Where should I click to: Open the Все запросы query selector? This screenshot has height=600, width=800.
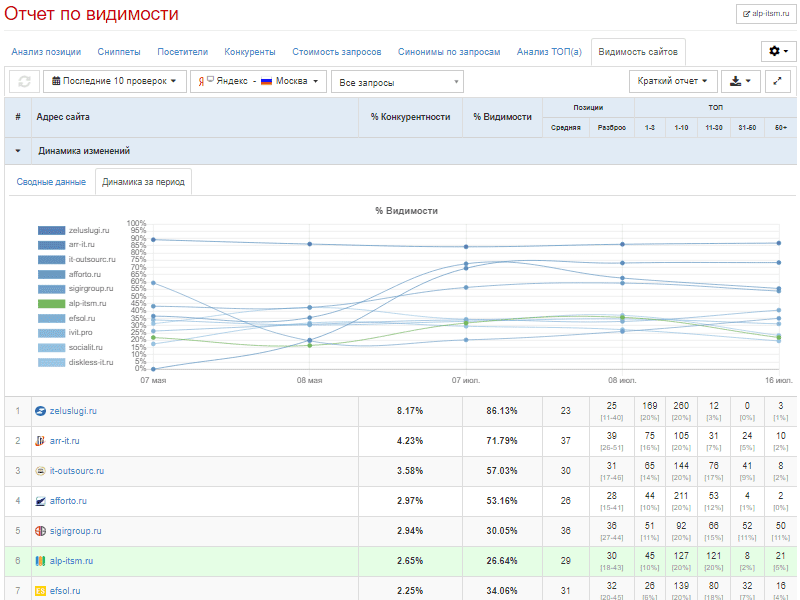tap(397, 82)
